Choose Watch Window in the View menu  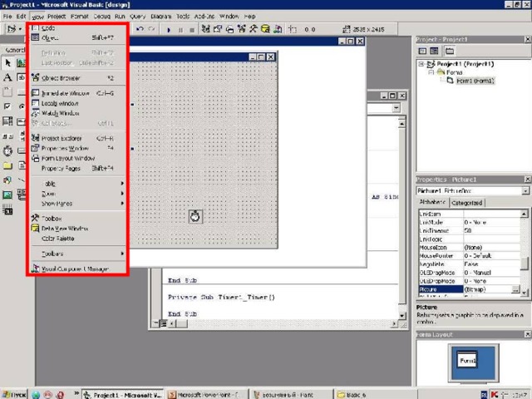(x=77, y=113)
